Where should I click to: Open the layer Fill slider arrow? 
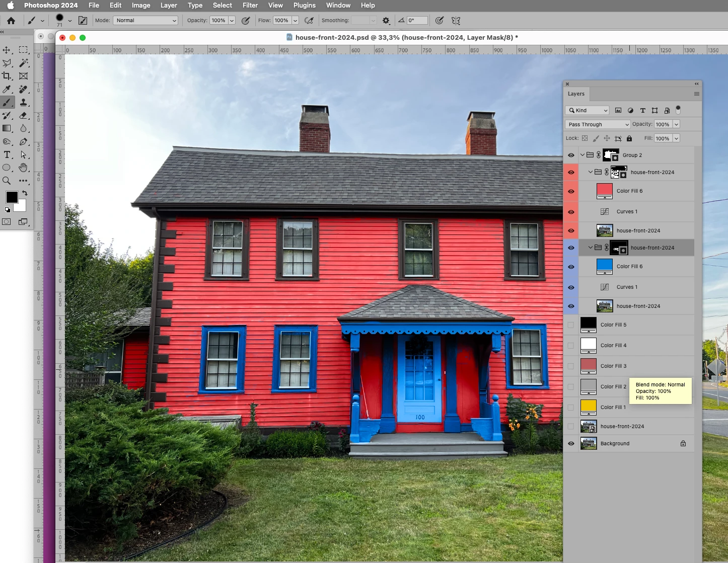click(676, 138)
